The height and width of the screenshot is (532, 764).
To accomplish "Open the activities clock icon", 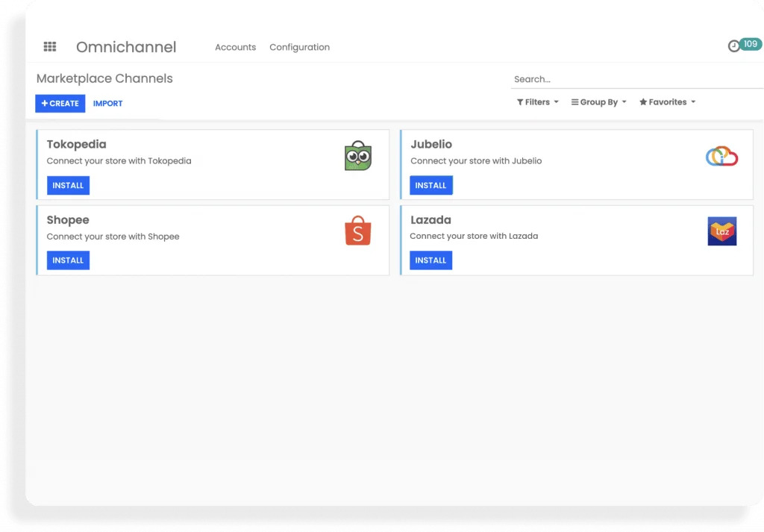I will click(x=734, y=46).
